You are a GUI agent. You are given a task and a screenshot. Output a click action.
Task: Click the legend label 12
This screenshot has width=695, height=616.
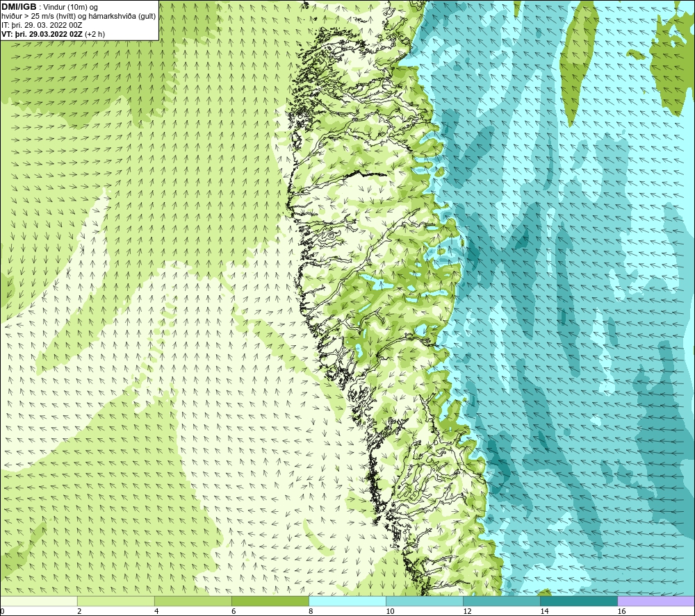point(467,611)
